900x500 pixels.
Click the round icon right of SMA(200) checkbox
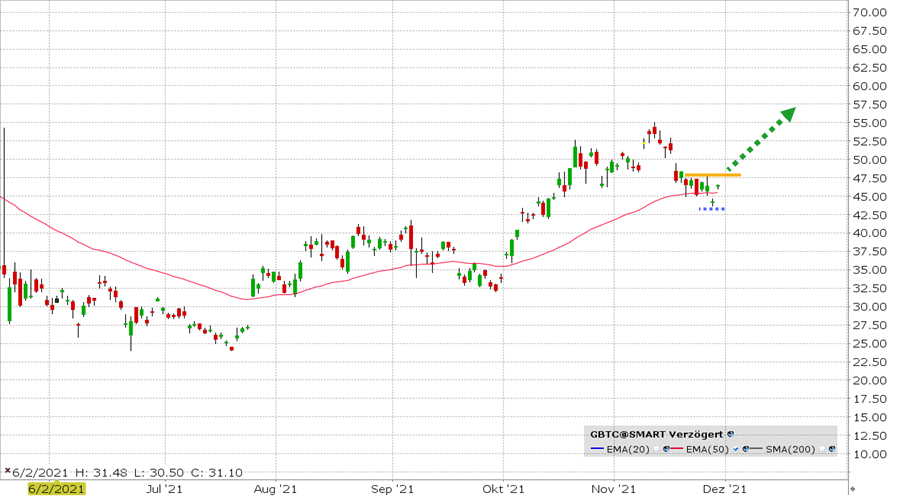[x=832, y=449]
